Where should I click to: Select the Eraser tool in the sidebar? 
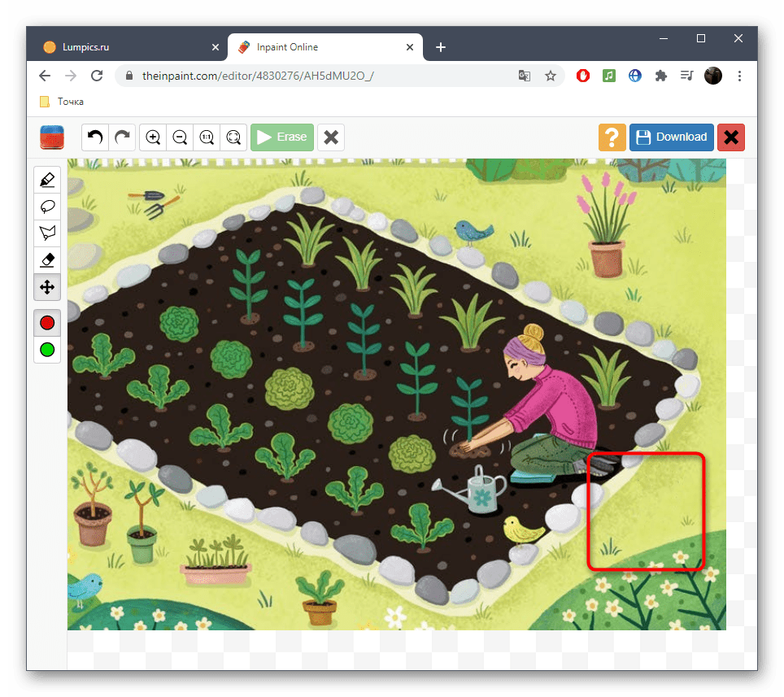(x=47, y=260)
